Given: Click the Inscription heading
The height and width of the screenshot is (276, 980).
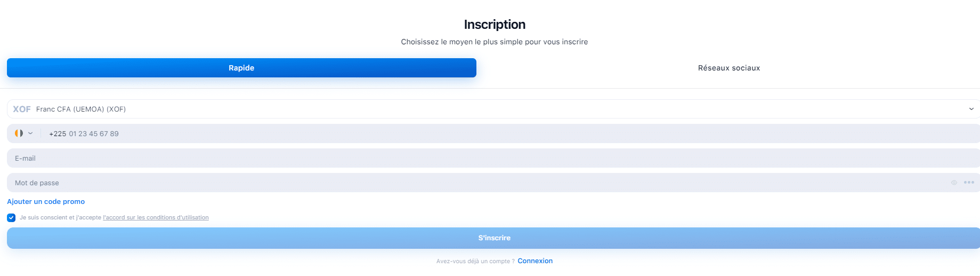Looking at the screenshot, I should point(495,25).
